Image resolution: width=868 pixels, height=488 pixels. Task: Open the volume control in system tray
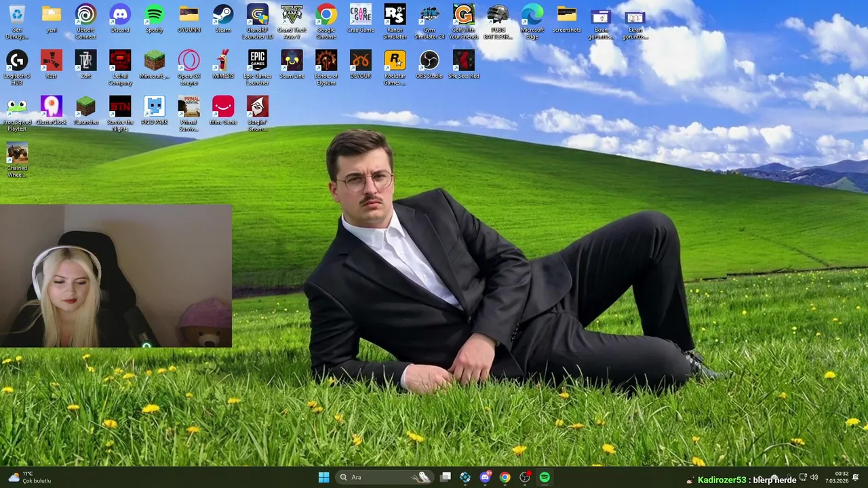click(x=814, y=477)
